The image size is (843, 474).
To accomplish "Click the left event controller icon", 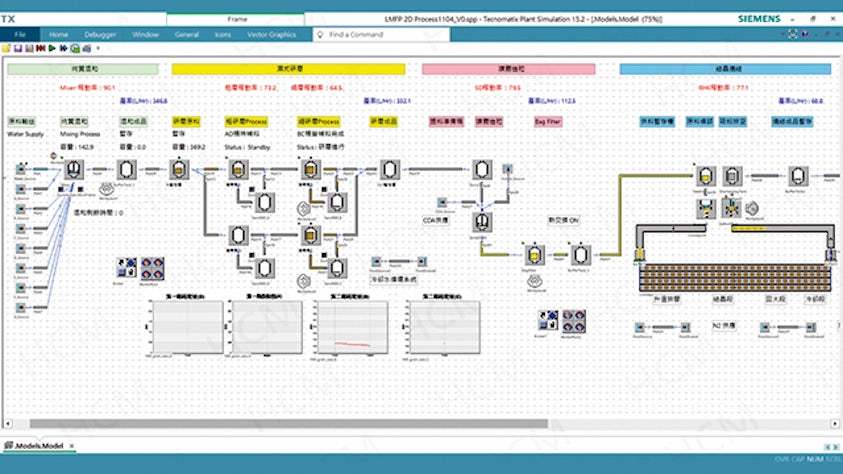I will coord(127,268).
